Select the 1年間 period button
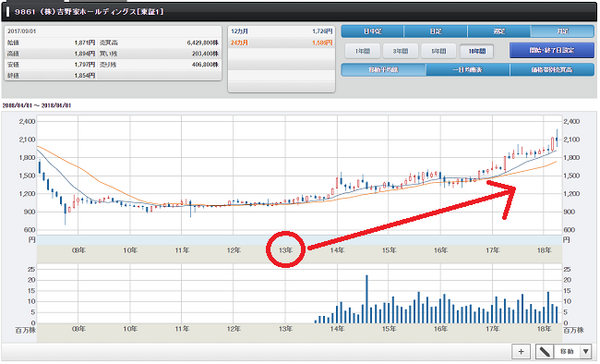Viewport: 600px width, 364px height. click(x=362, y=51)
